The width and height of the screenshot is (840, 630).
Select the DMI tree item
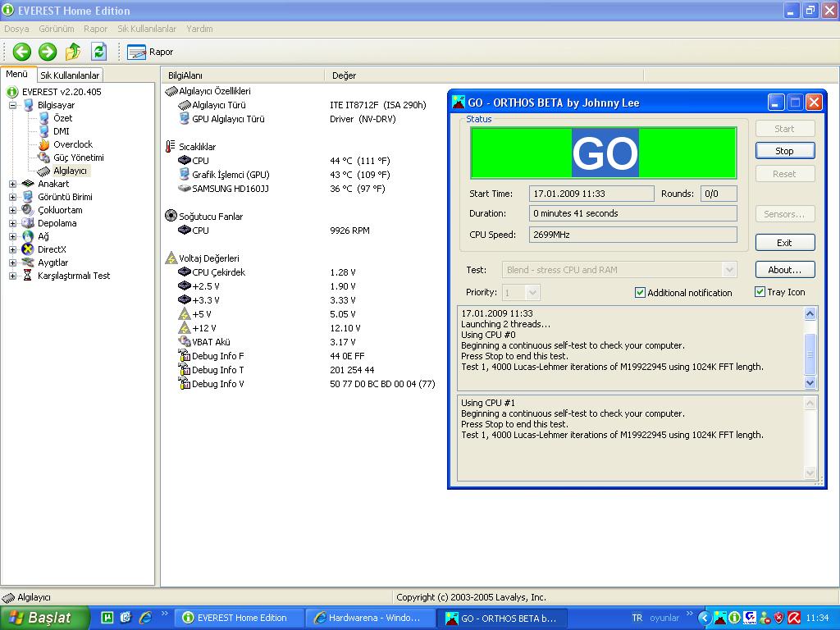[x=61, y=131]
